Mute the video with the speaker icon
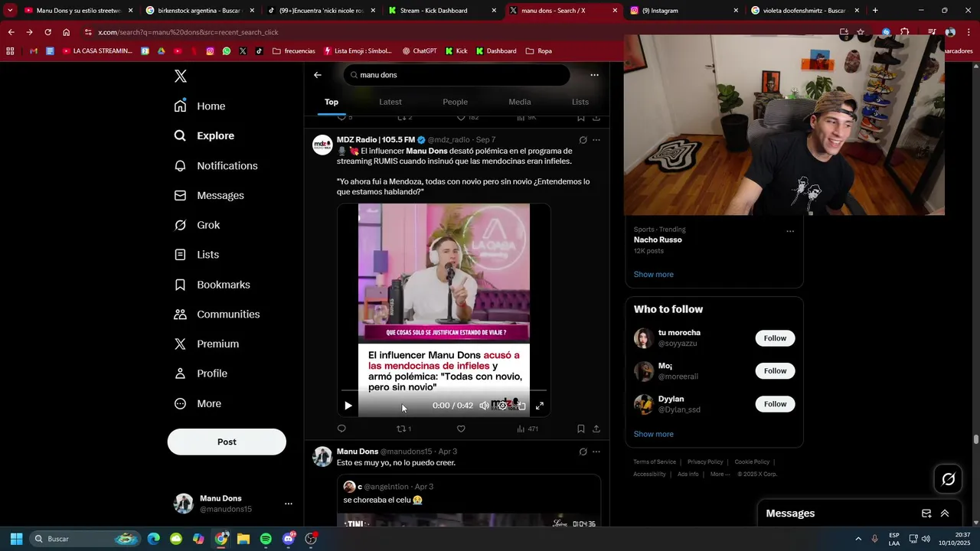The image size is (980, 551). [x=484, y=406]
